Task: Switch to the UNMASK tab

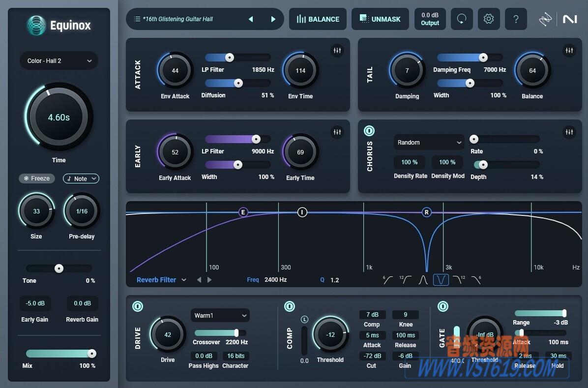Action: tap(380, 19)
